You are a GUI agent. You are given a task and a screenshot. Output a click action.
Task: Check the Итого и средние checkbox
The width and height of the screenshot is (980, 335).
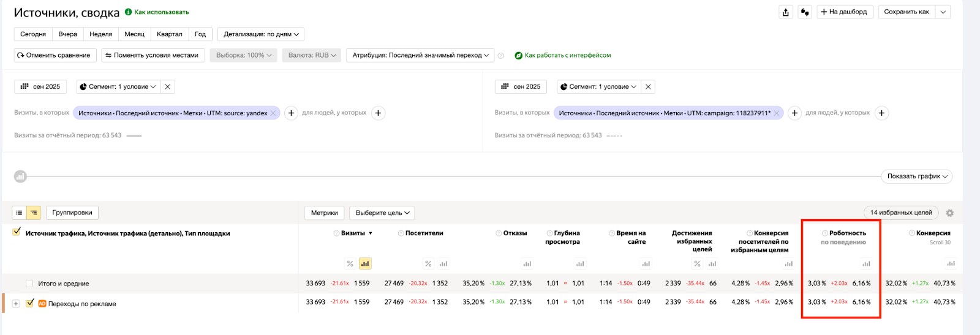[29, 284]
